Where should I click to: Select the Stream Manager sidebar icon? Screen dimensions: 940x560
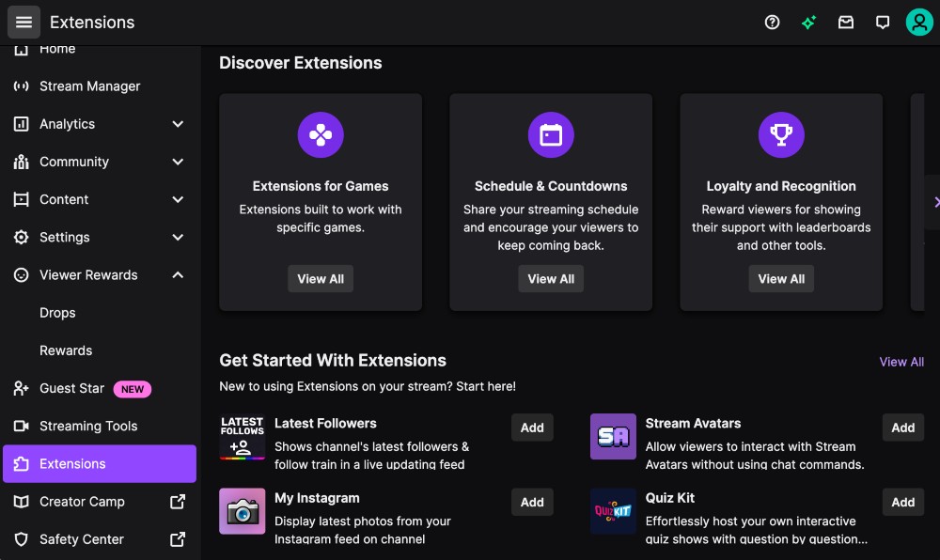click(21, 86)
